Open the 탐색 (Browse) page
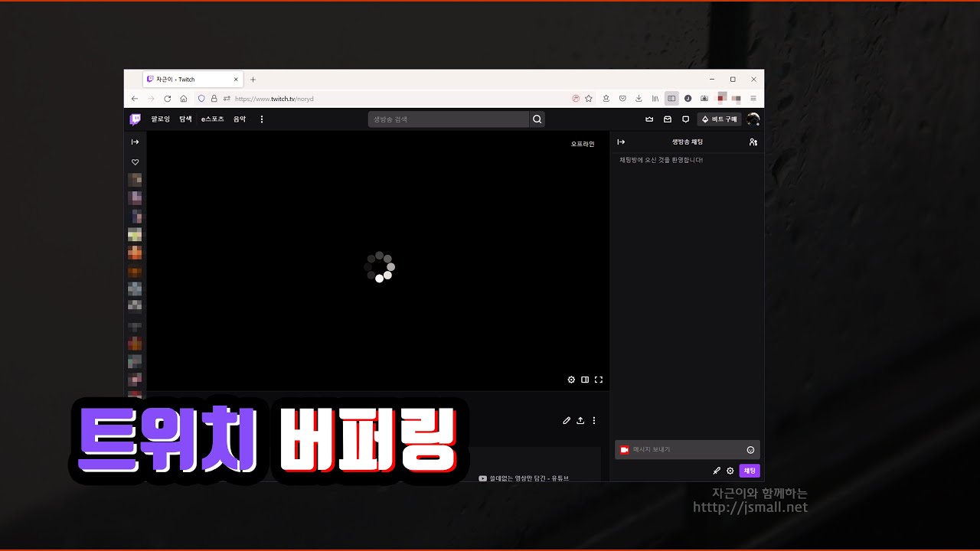The height and width of the screenshot is (551, 980). [186, 119]
